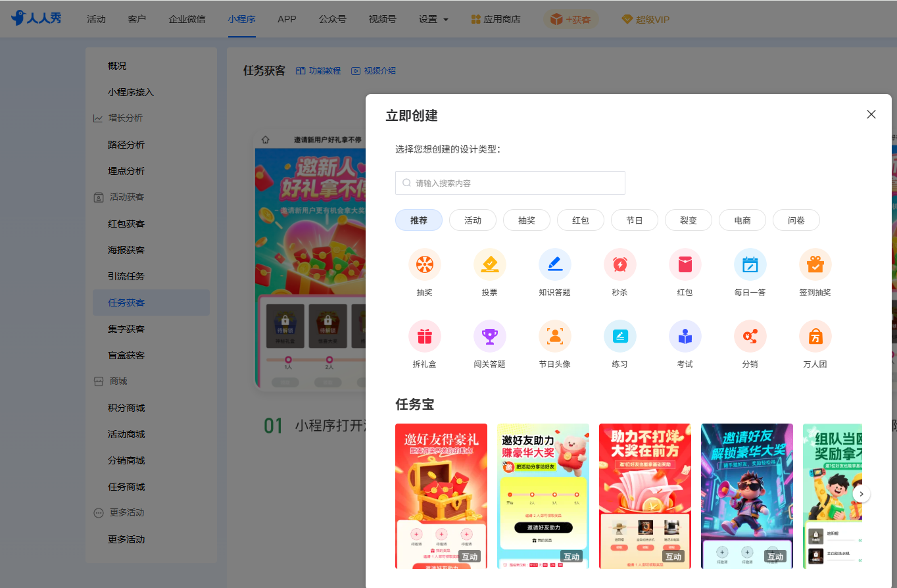The width and height of the screenshot is (897, 588).
Task: Open the 邀好友得豪礼 template thumbnail
Action: click(441, 496)
